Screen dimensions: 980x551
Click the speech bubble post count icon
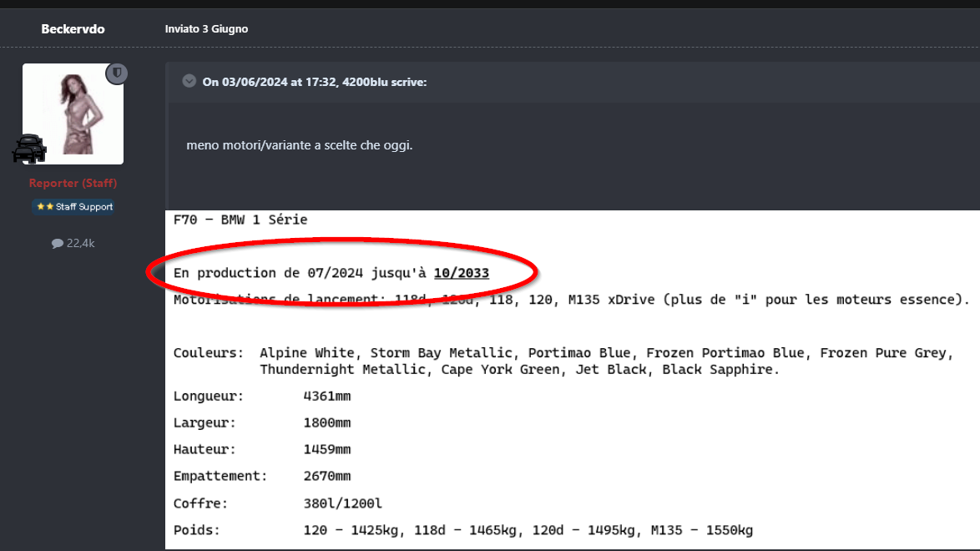57,244
